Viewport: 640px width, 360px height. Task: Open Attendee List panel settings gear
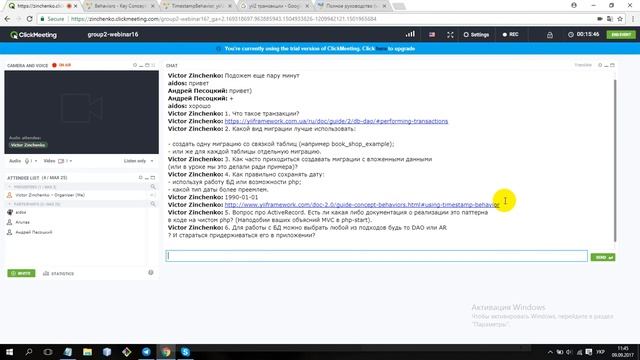click(140, 178)
